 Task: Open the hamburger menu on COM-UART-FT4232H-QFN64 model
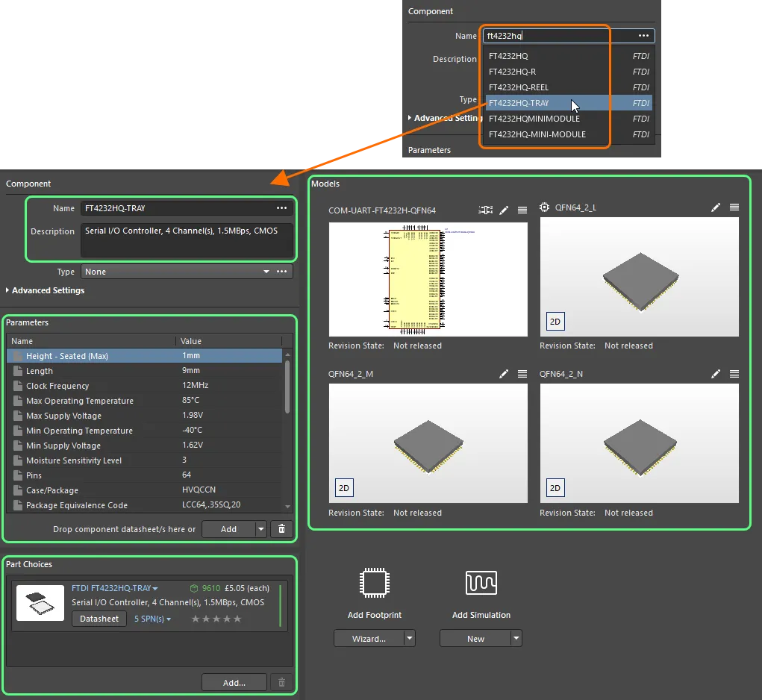pyautogui.click(x=522, y=210)
